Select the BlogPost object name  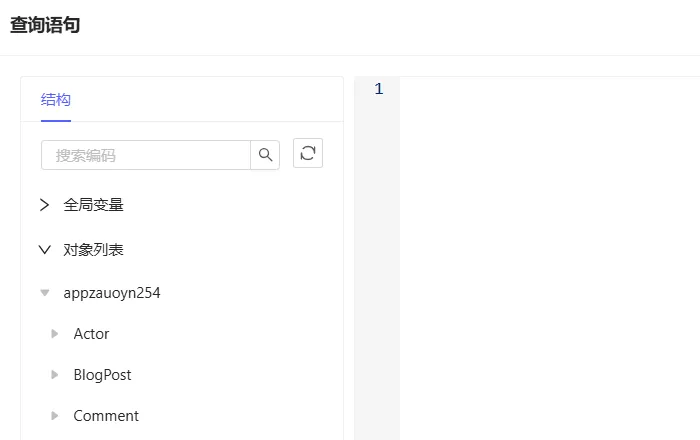click(x=102, y=375)
